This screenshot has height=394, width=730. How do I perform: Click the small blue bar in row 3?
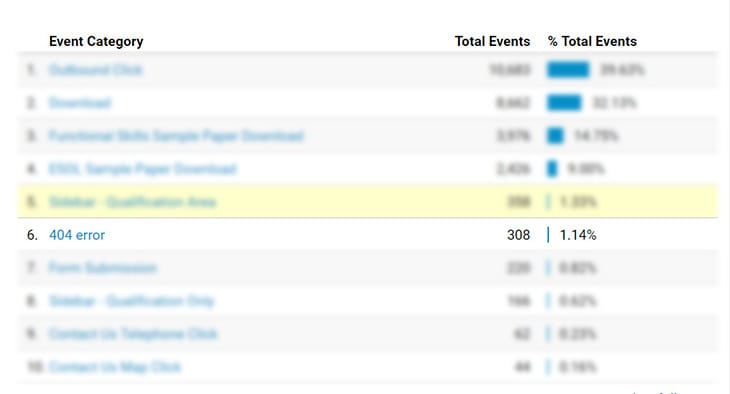coord(555,136)
